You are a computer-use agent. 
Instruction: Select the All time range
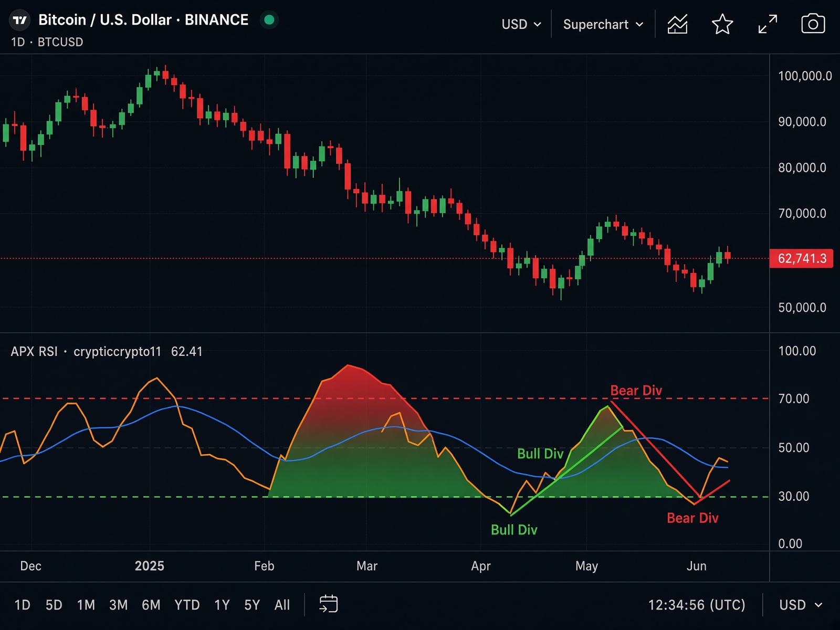coord(282,605)
